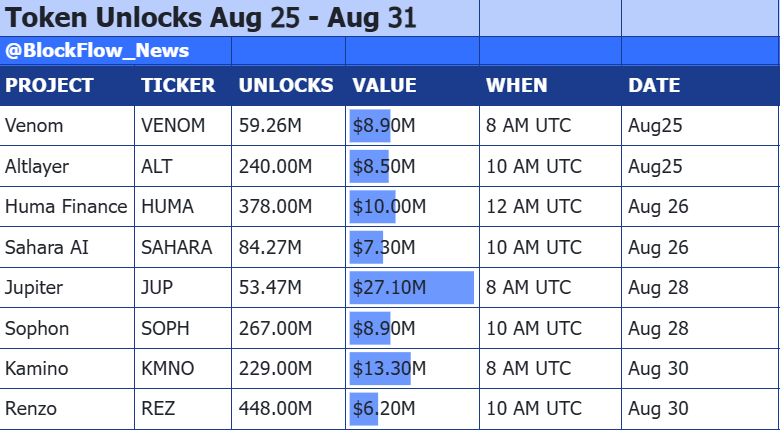This screenshot has width=780, height=430.
Task: Click the @BlockFlow_News handle cell
Action: pos(115,51)
